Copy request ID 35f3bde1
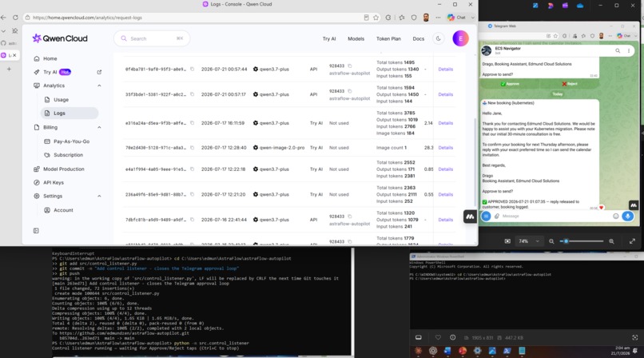This screenshot has width=644, height=358. (x=192, y=94)
